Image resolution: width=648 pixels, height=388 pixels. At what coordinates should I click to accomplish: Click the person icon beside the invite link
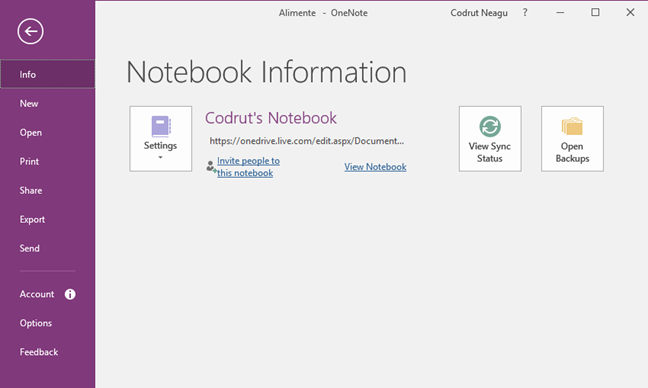(211, 167)
